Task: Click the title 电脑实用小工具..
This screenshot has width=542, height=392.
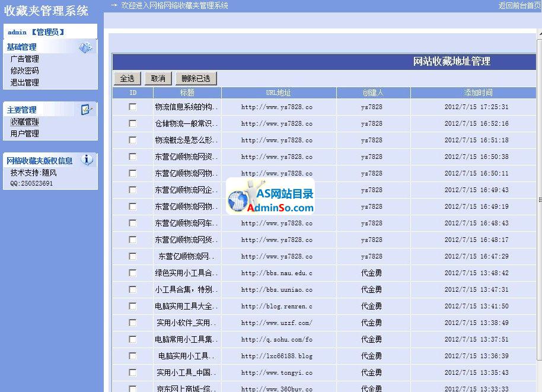Action: coord(186,356)
